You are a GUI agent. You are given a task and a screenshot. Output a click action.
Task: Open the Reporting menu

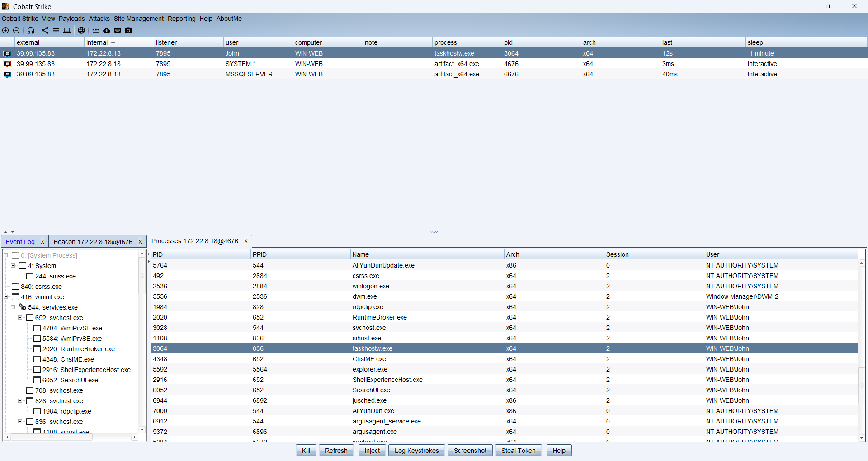(181, 19)
